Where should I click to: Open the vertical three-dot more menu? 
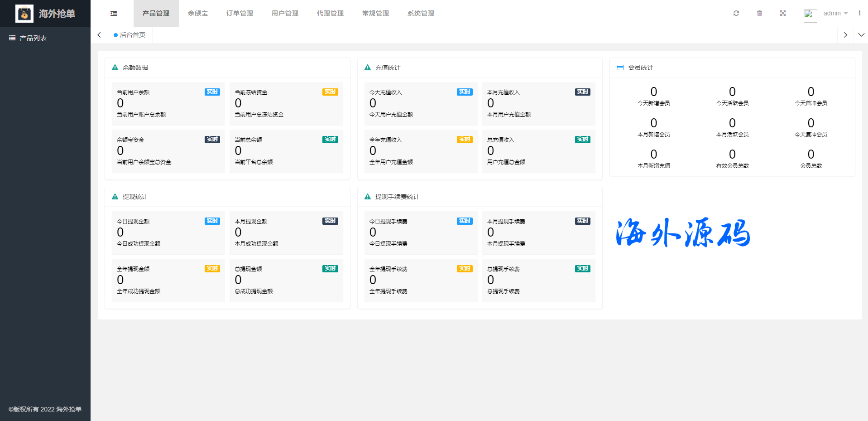click(859, 13)
